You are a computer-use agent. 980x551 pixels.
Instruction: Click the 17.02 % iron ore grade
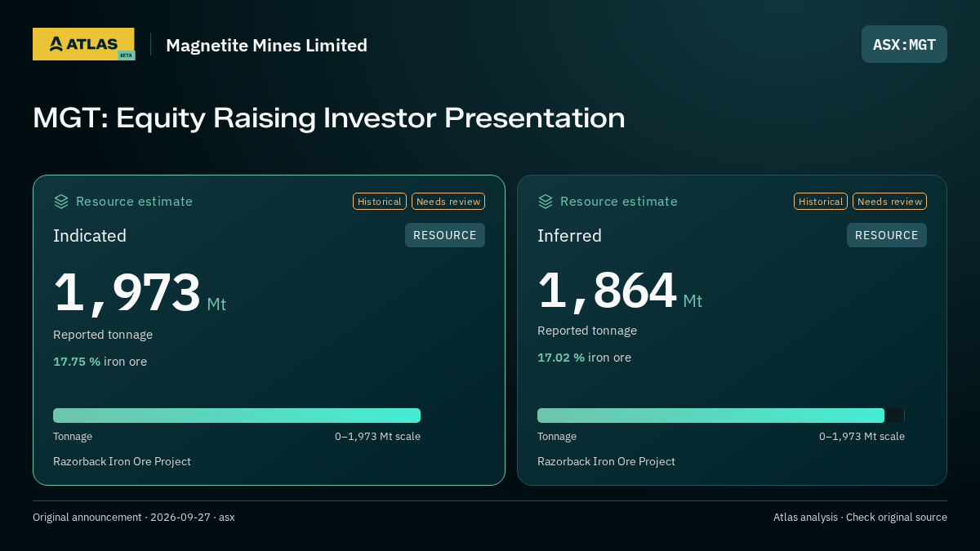(x=584, y=357)
